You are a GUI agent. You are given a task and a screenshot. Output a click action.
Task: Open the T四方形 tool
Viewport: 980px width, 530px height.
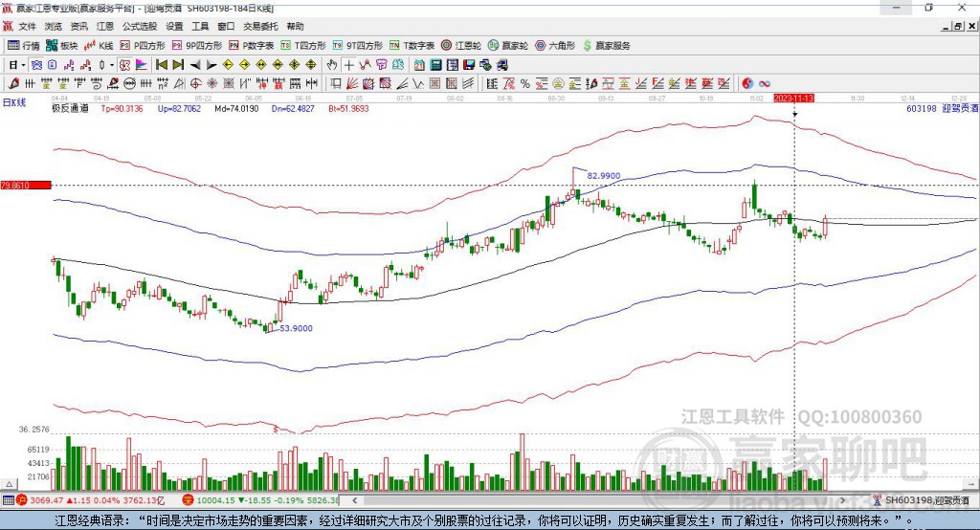click(303, 46)
